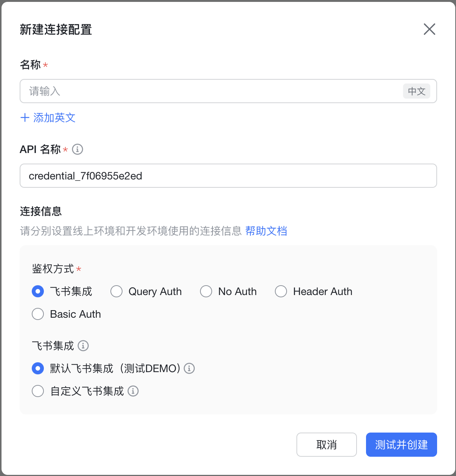Choose the No Auth radio option

(206, 291)
